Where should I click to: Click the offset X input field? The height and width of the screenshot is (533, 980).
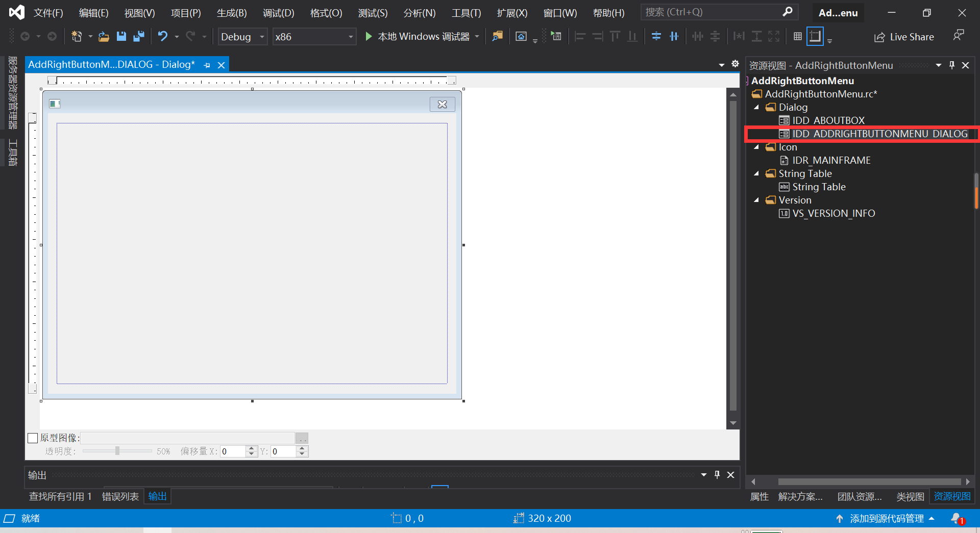233,451
